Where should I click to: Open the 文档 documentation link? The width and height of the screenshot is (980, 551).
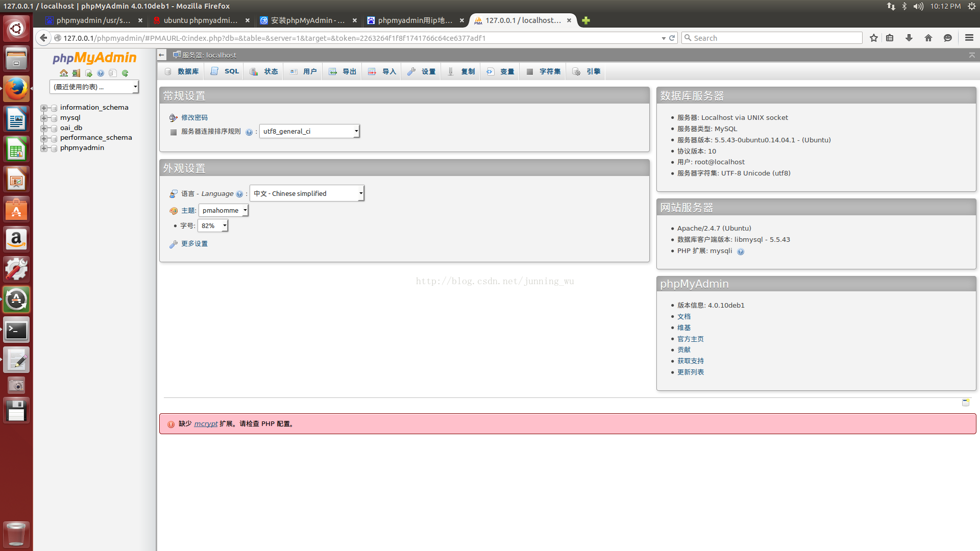click(684, 316)
